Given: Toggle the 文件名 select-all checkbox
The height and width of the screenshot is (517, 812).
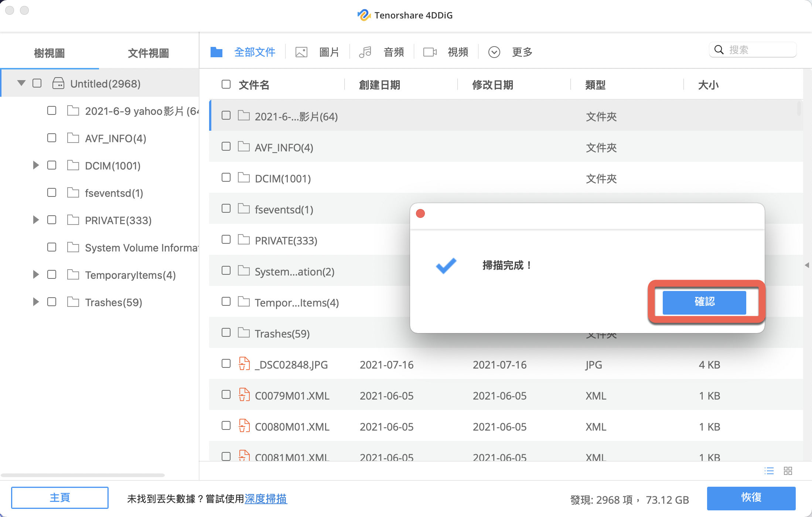Looking at the screenshot, I should [x=226, y=84].
